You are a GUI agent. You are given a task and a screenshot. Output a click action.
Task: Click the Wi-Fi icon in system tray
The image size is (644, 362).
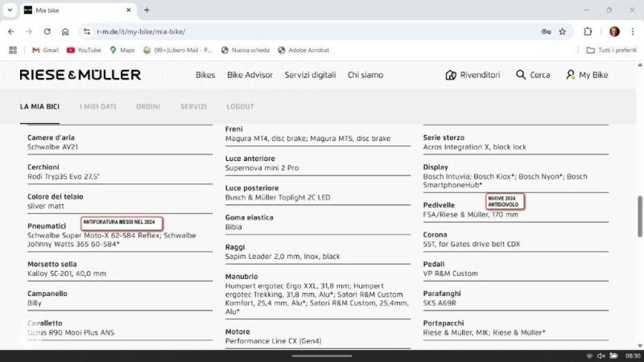pos(590,356)
